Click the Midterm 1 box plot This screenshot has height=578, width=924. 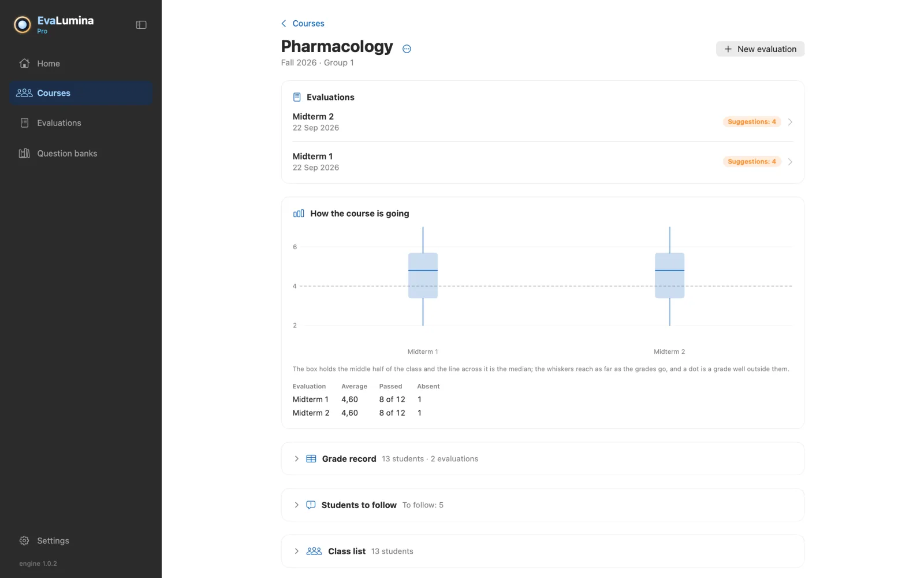click(423, 276)
